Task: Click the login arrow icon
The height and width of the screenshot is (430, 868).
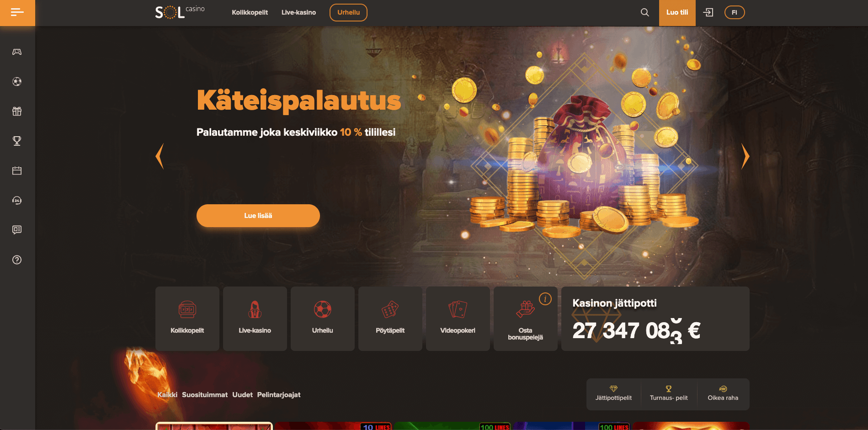Action: (708, 12)
